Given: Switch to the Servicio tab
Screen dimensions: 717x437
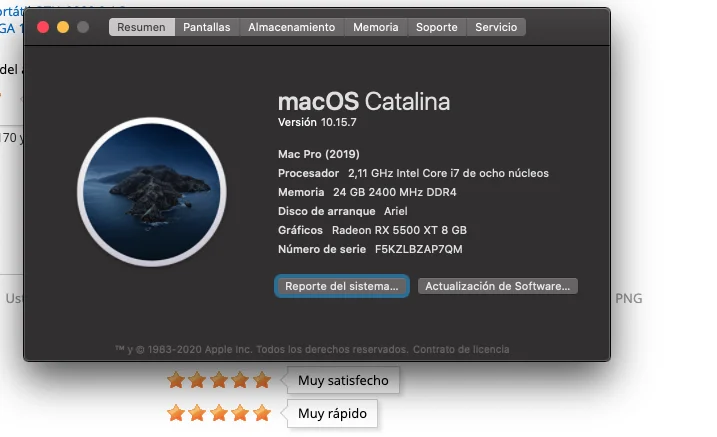Looking at the screenshot, I should (496, 27).
